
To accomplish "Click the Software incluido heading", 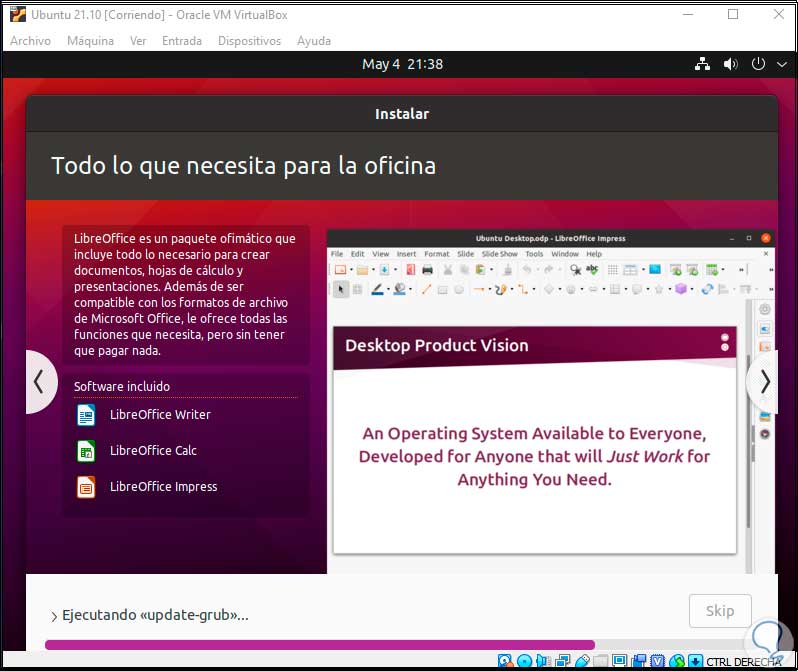I will click(122, 386).
